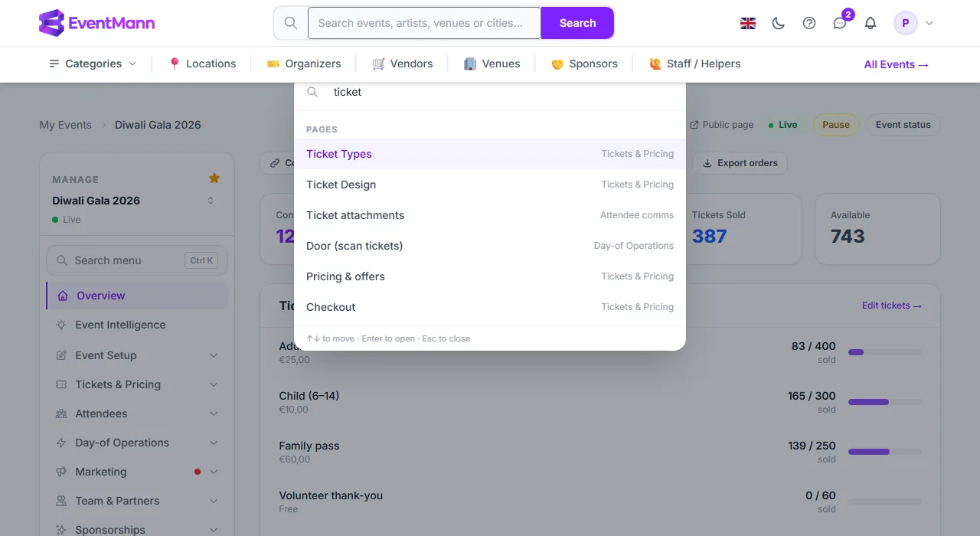The image size is (980, 536).
Task: Open the help question-mark icon
Action: (809, 24)
